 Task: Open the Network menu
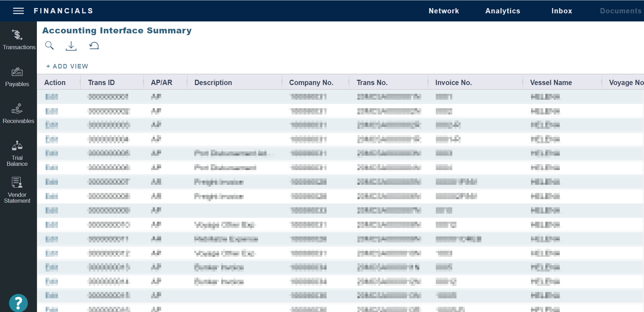click(x=443, y=11)
